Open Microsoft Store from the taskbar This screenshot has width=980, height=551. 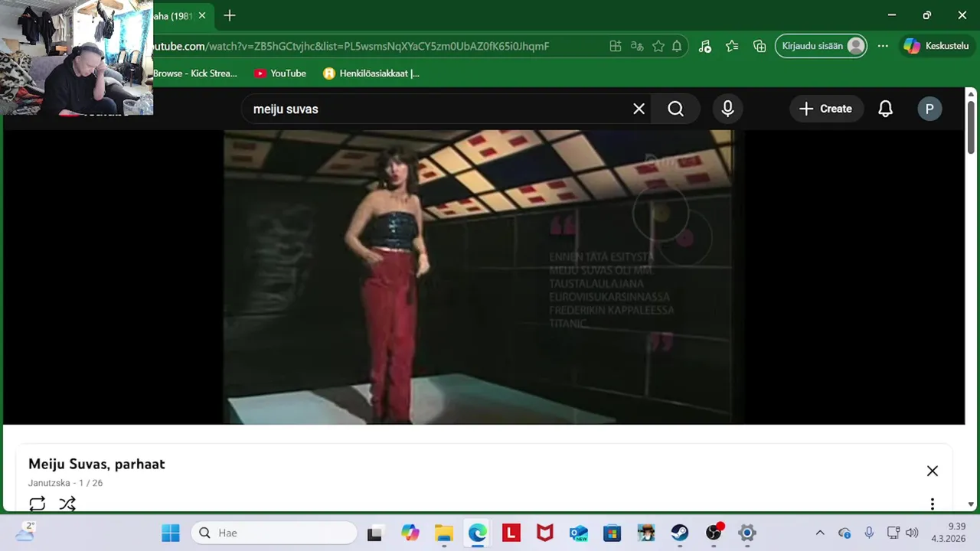[612, 533]
